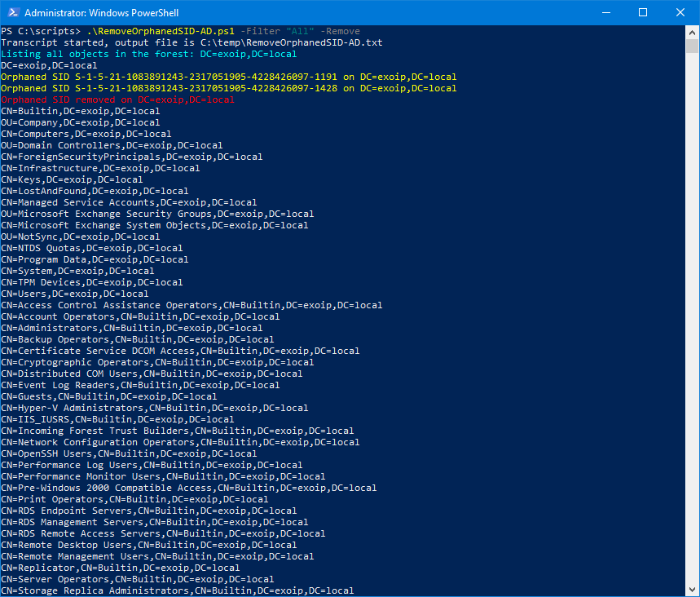Close the Windows PowerShell window
This screenshot has height=597, width=700.
680,12
